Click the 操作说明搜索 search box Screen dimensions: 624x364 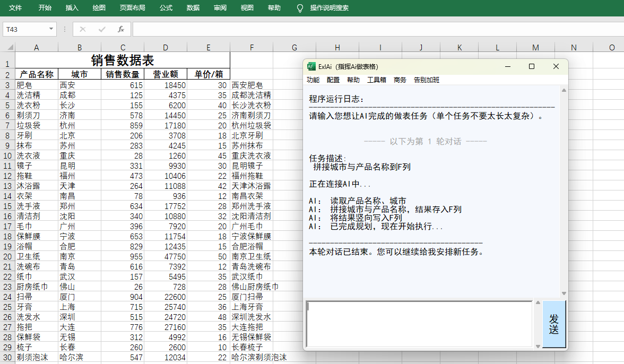coord(330,8)
